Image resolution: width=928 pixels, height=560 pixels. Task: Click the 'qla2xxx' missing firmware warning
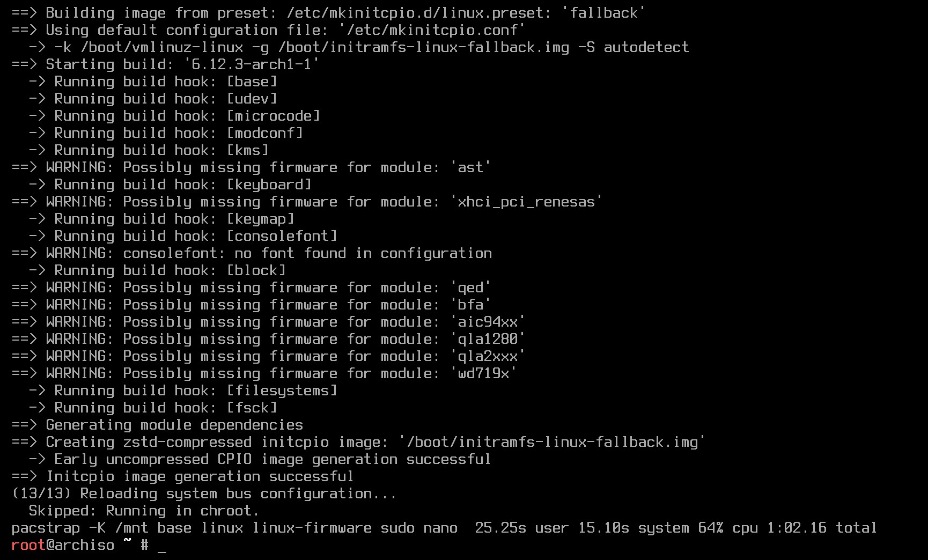tap(268, 356)
